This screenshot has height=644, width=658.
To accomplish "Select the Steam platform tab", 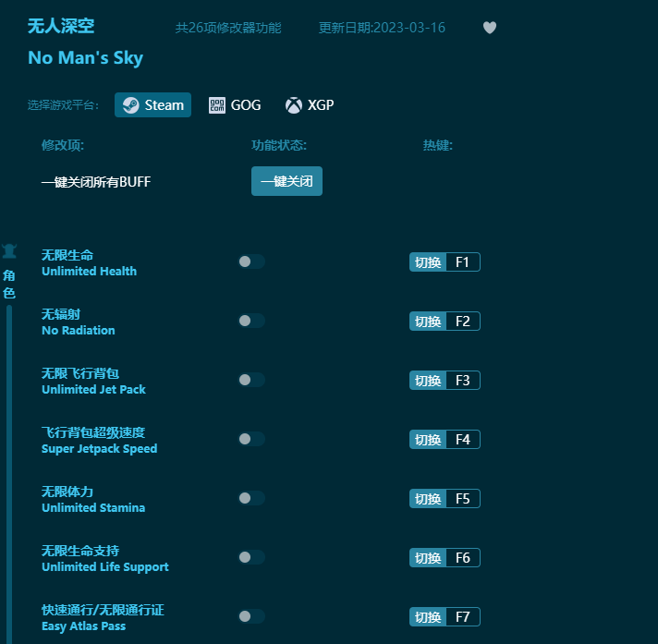I will (152, 105).
